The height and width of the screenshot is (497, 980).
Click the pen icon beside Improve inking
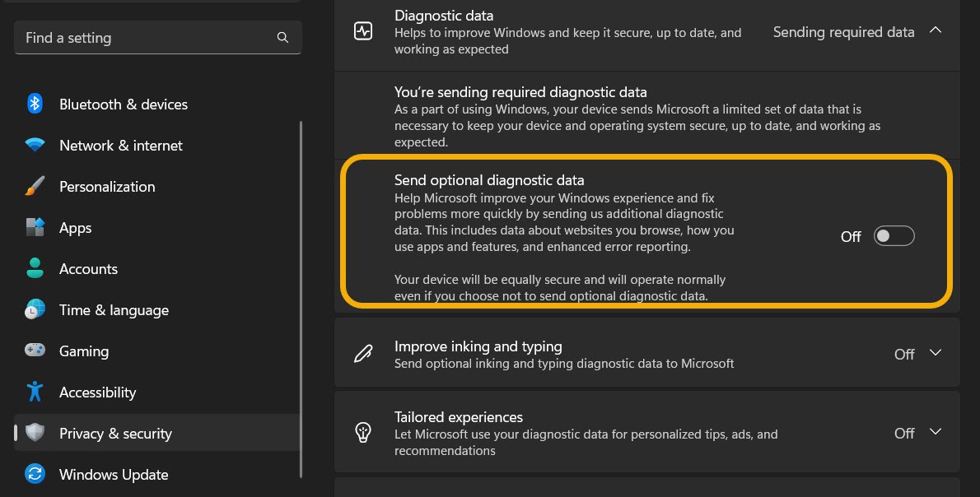[x=364, y=352]
